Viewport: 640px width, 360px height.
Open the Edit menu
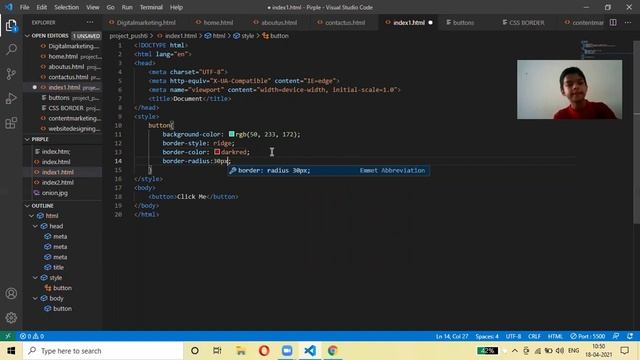coord(42,7)
